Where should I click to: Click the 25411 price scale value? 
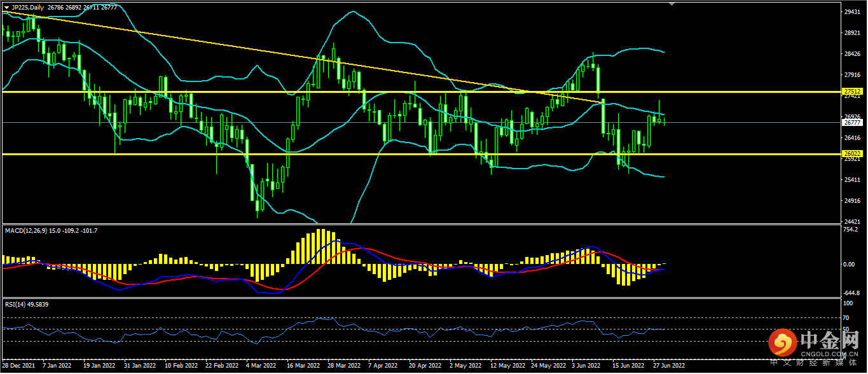pyautogui.click(x=851, y=180)
